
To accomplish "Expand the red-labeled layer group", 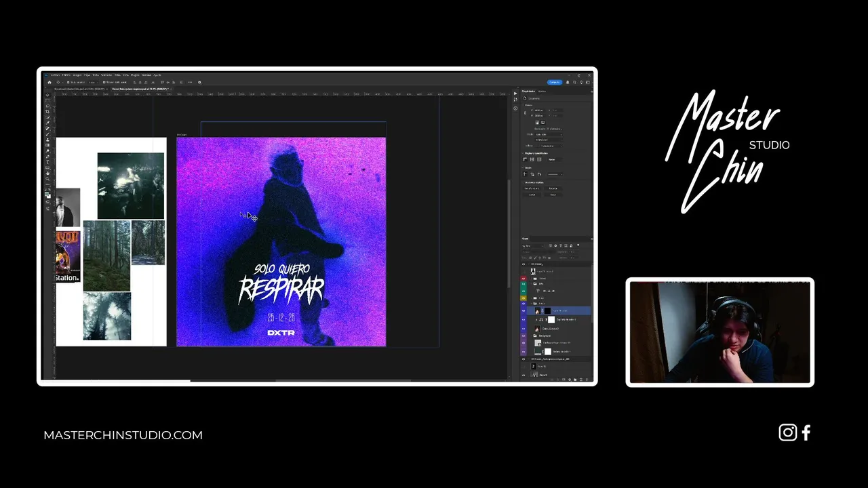I will [532, 278].
